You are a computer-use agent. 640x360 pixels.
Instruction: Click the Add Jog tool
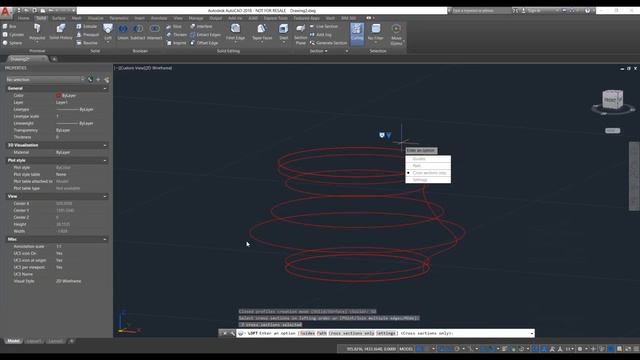[x=321, y=35]
